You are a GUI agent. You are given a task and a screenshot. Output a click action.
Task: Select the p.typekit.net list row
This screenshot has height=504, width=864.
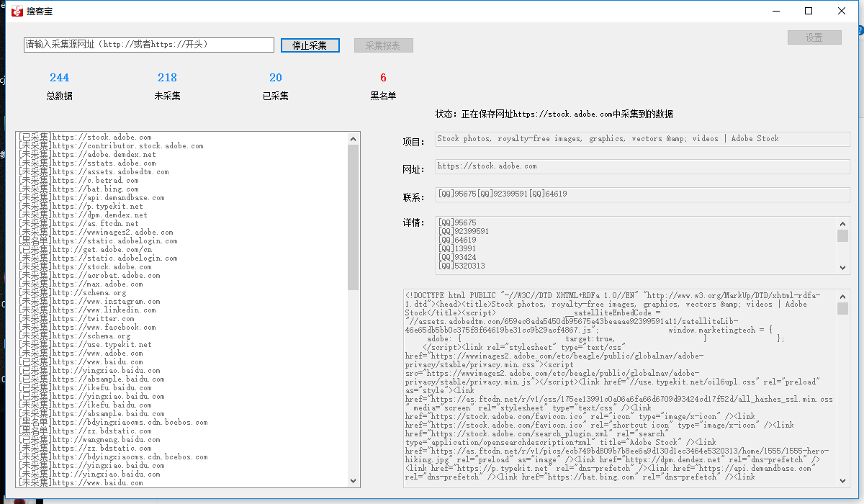183,206
